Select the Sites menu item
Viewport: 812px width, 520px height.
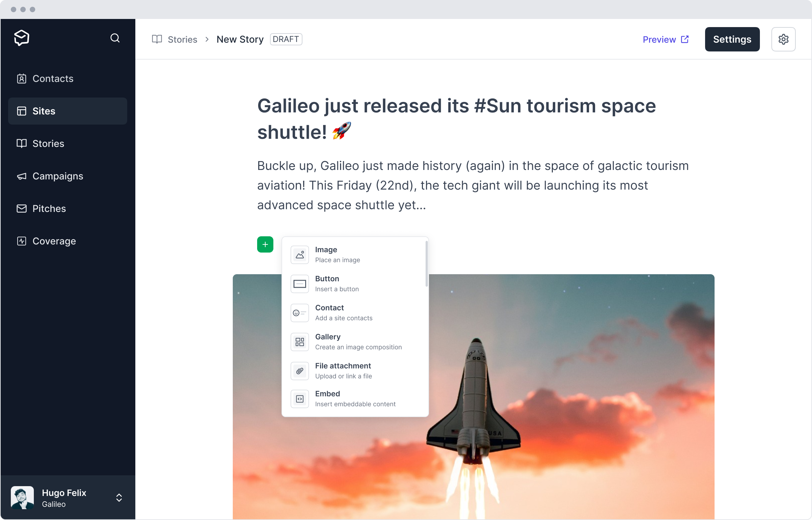(x=67, y=110)
